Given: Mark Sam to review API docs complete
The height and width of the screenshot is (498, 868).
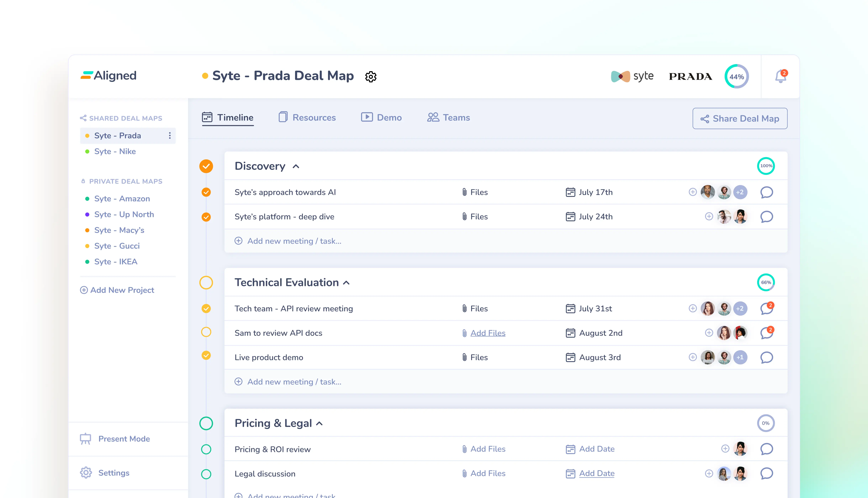Looking at the screenshot, I should pos(206,332).
